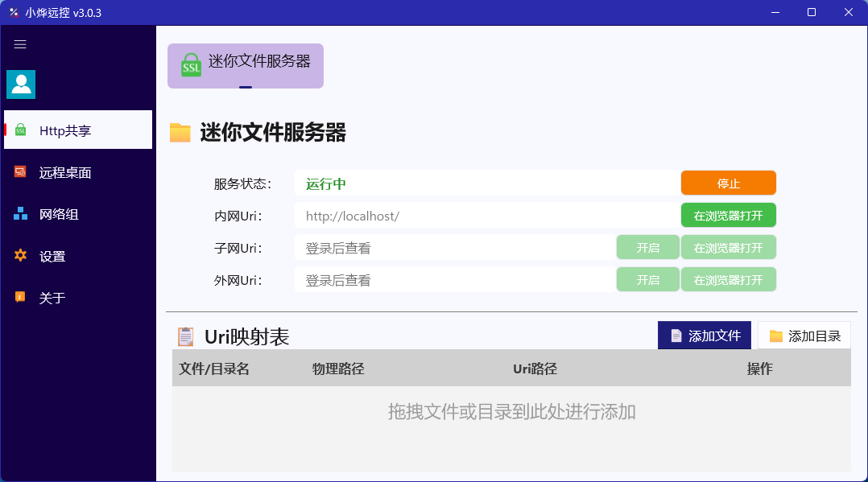Click the 运行中 status text
Screen dimensions: 868x482
pos(326,183)
